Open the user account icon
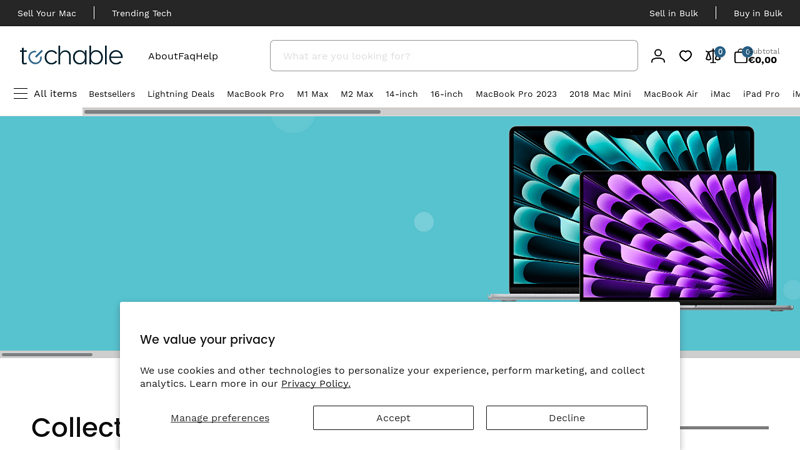The image size is (800, 450). (x=658, y=56)
